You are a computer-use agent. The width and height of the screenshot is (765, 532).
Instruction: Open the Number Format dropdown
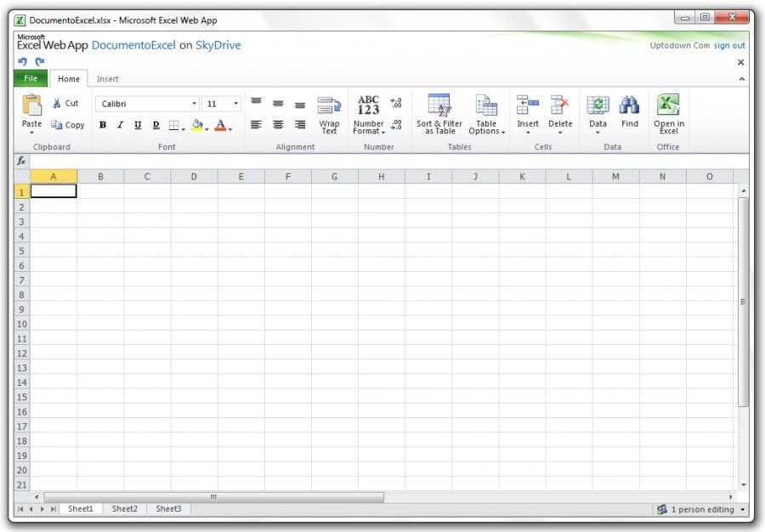369,127
